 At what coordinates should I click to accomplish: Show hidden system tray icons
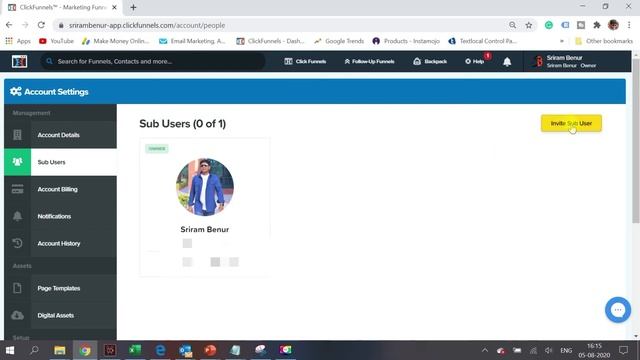(x=484, y=350)
